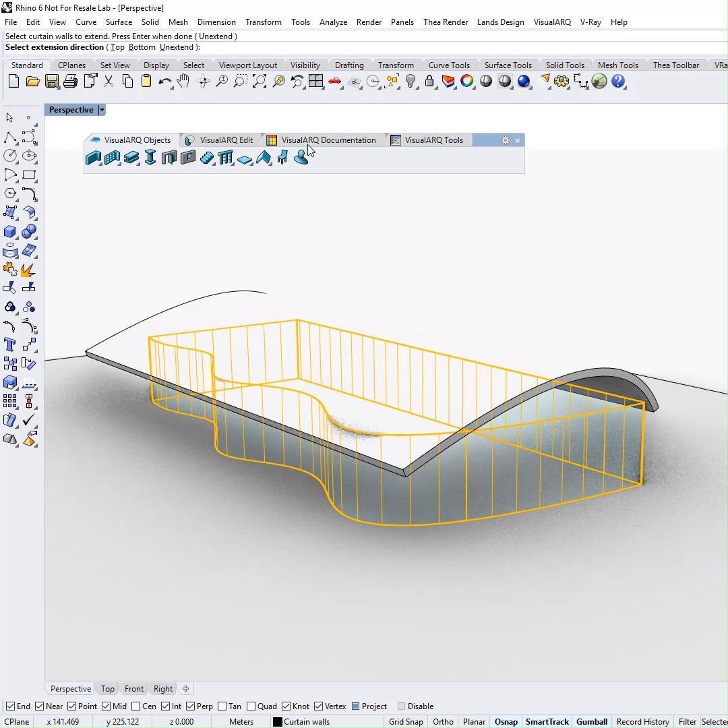Close the VisualARQ floating toolbar

pos(517,140)
